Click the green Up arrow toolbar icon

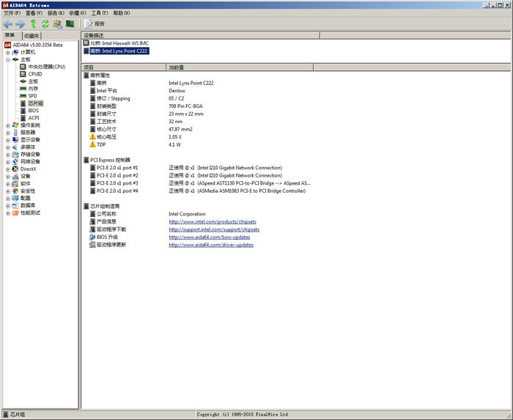(33, 24)
